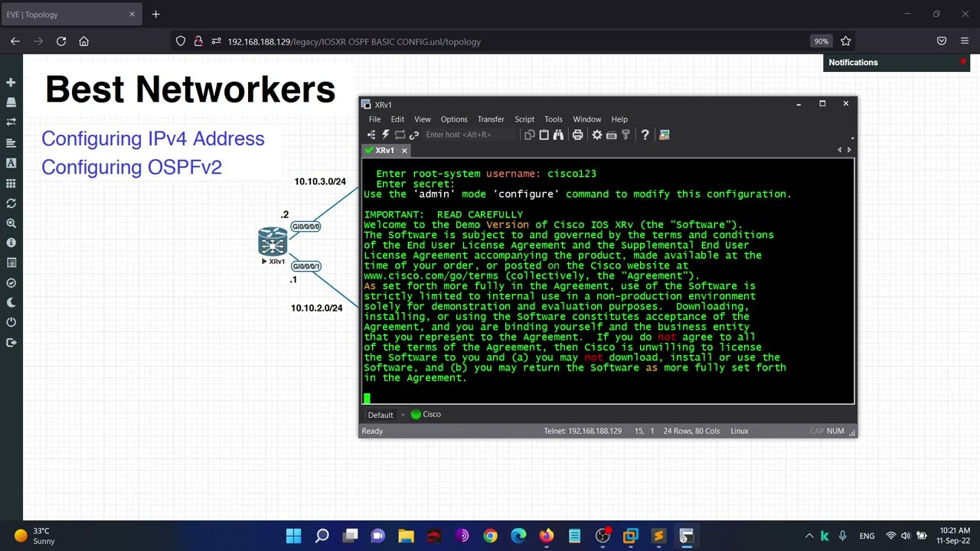Click the public key icon in SecureCRT toolbar
Viewport: 980px width, 551px height.
[626, 135]
